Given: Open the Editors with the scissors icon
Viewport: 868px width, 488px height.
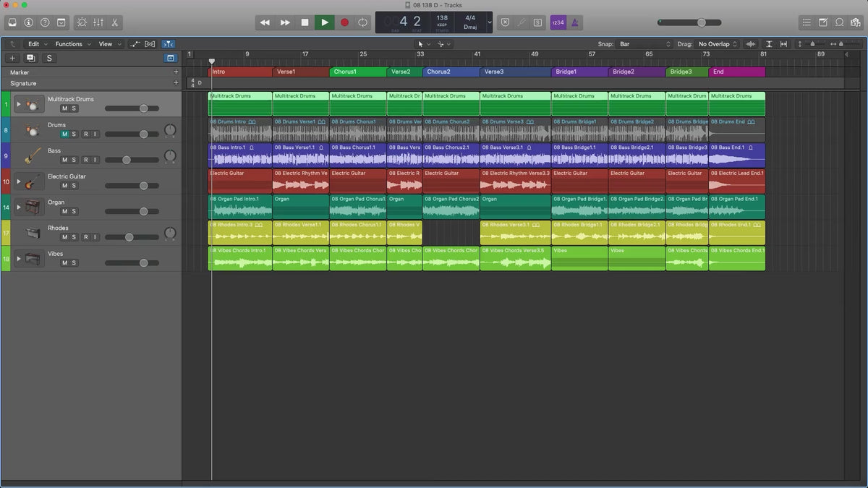Looking at the screenshot, I should (x=115, y=22).
